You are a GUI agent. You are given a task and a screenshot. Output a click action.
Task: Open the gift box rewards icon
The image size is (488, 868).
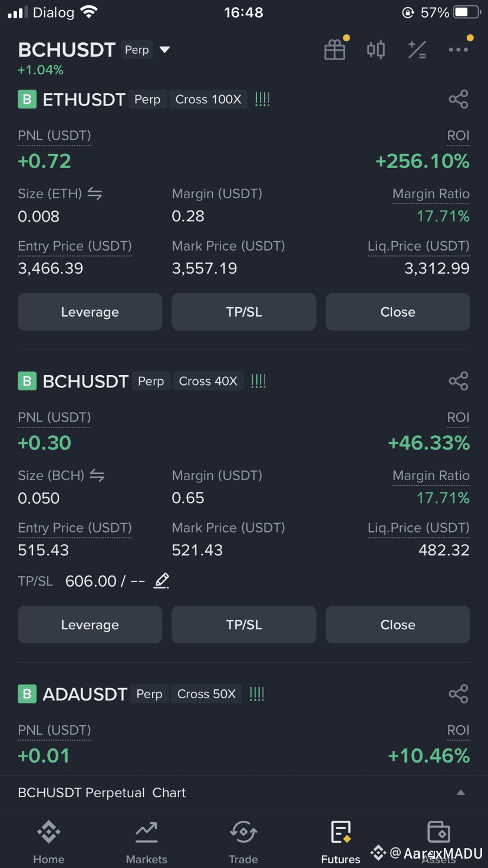tap(335, 50)
